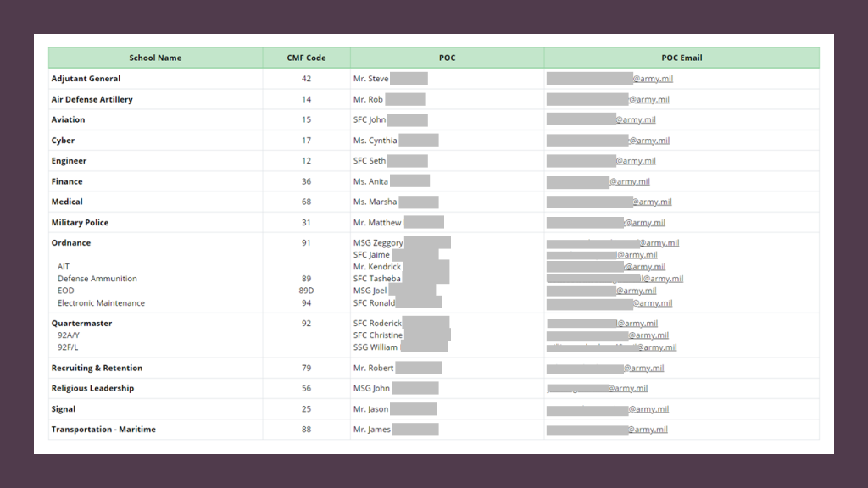
Task: Select the Defense Ammunition sub-row label
Action: [x=97, y=279]
